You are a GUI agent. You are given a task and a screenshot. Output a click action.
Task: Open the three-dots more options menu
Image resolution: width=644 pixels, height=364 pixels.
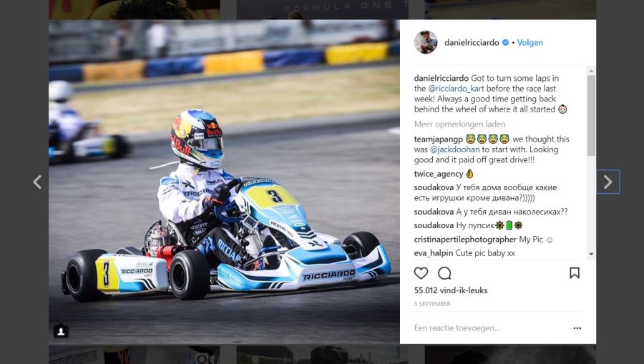(x=577, y=328)
